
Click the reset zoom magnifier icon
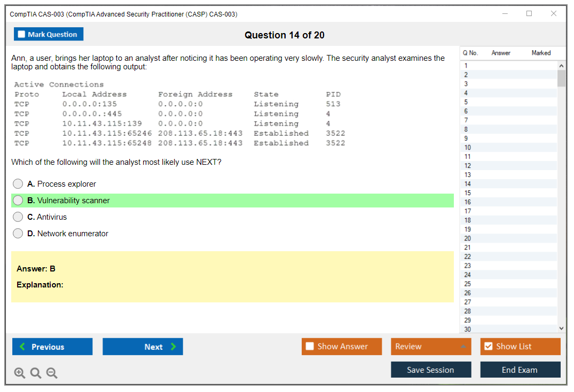36,373
